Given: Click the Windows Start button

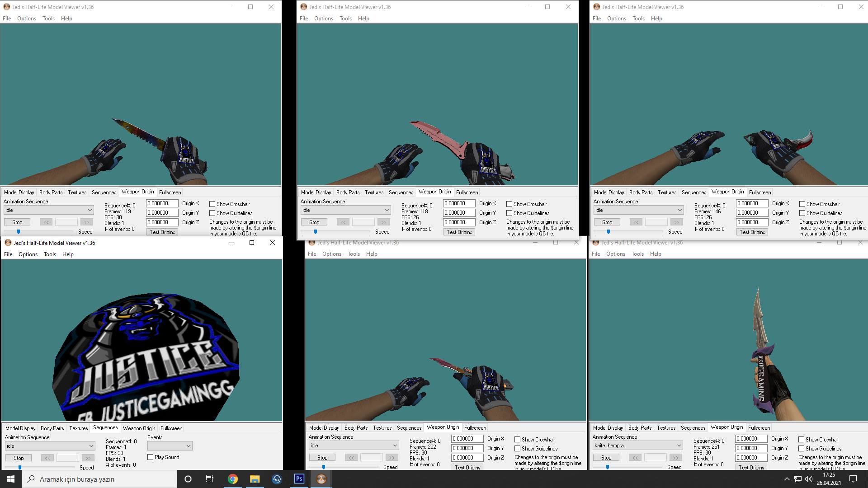Looking at the screenshot, I should click(11, 479).
